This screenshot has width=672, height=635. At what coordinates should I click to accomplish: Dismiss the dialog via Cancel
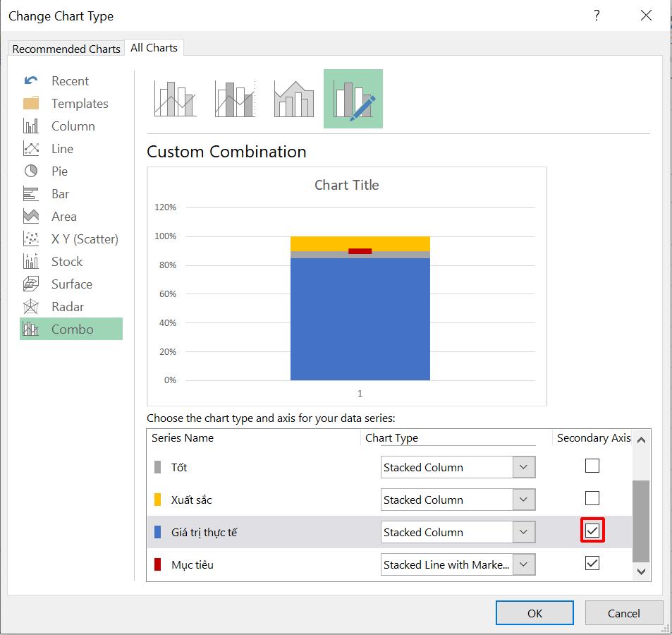click(623, 612)
